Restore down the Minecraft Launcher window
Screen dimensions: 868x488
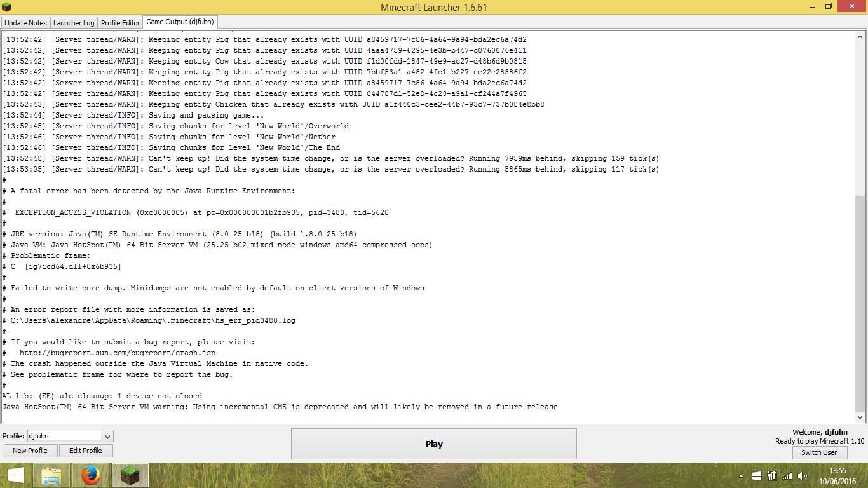point(829,6)
